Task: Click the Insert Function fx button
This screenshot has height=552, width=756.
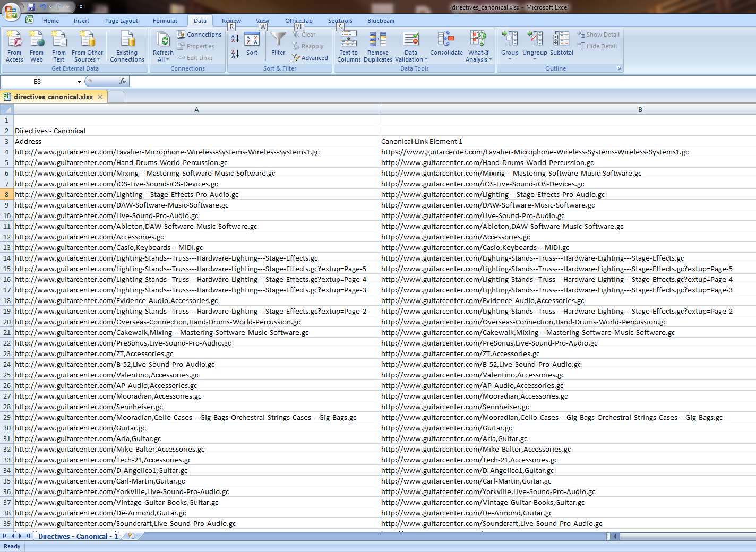Action: (123, 81)
